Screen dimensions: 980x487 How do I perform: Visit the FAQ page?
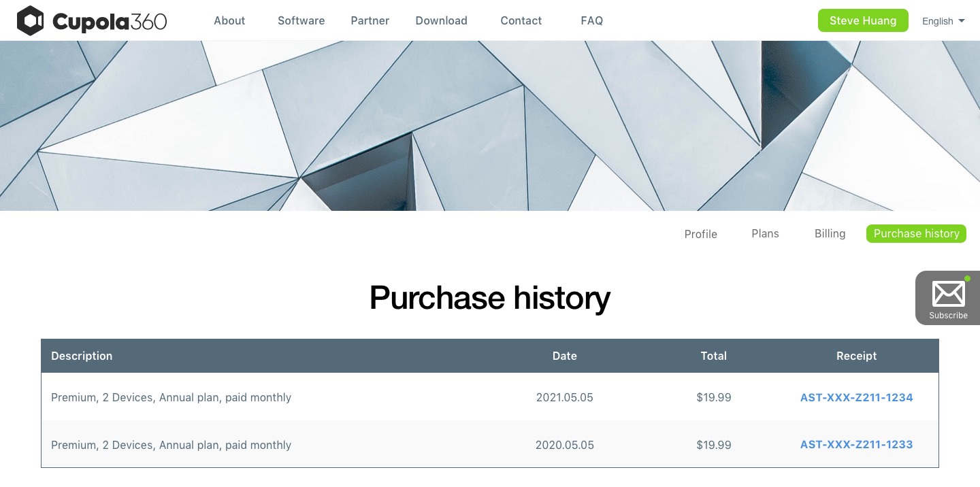pyautogui.click(x=592, y=20)
